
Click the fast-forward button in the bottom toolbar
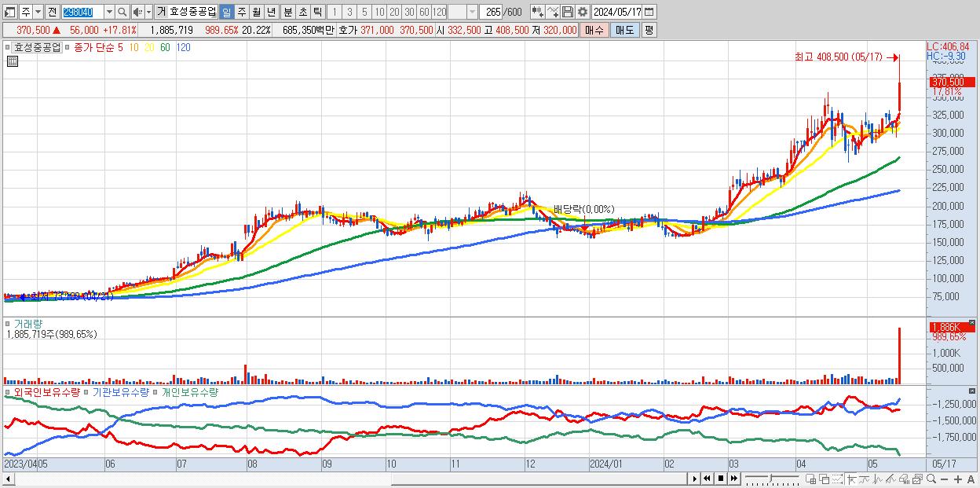pos(733,479)
